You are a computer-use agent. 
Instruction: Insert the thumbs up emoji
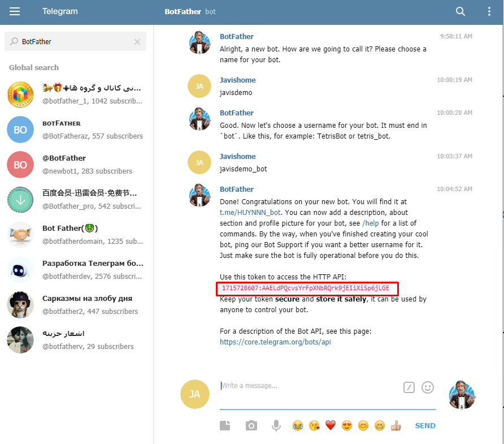pos(396,426)
